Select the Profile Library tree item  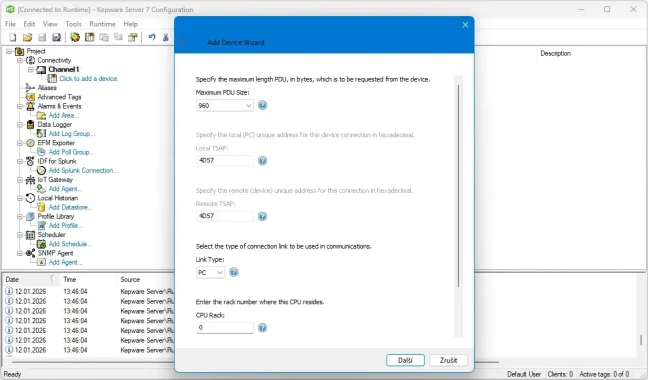tap(56, 216)
